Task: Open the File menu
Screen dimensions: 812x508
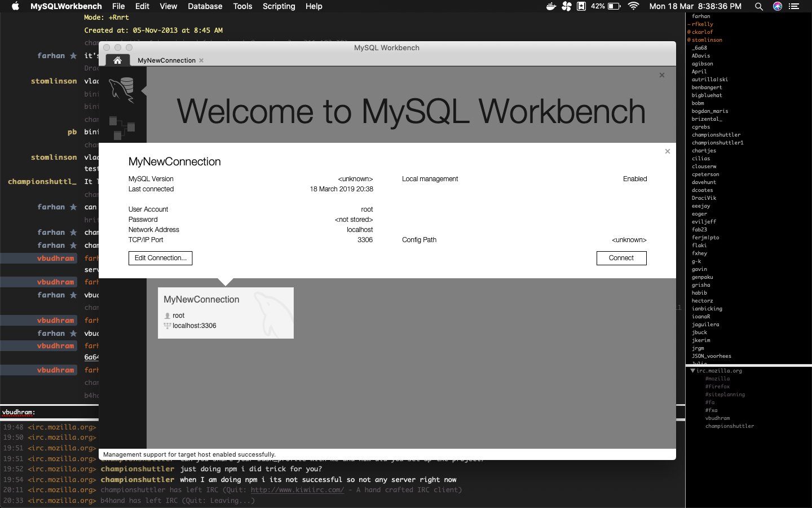Action: click(x=118, y=6)
